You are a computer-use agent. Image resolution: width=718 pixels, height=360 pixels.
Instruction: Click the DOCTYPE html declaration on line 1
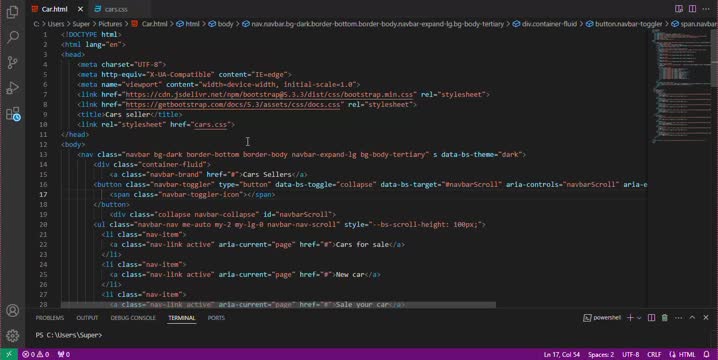point(91,35)
